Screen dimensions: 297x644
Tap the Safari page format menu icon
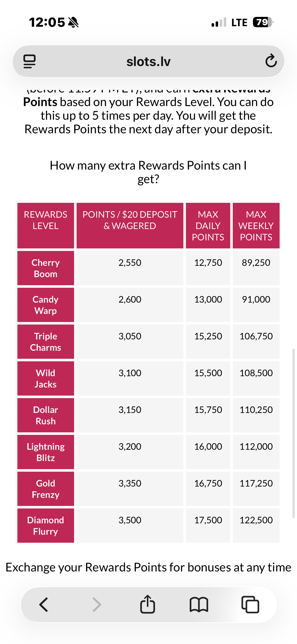click(29, 61)
